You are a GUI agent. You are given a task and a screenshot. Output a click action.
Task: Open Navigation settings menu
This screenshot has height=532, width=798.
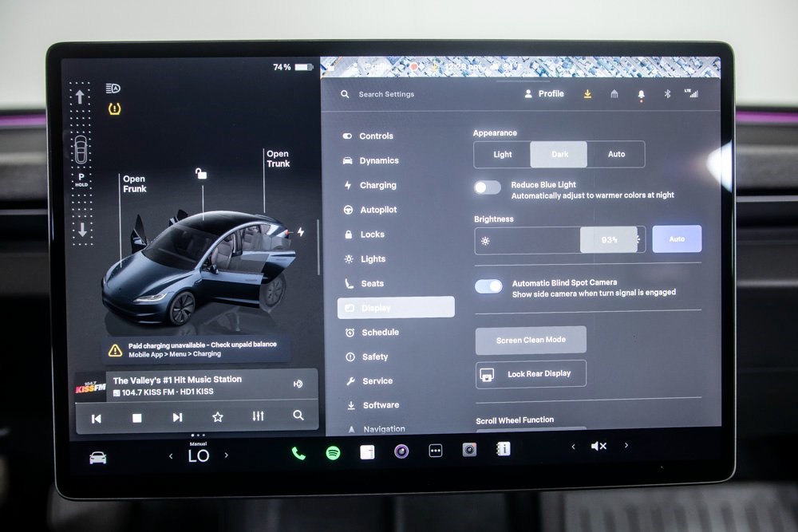pos(377,429)
